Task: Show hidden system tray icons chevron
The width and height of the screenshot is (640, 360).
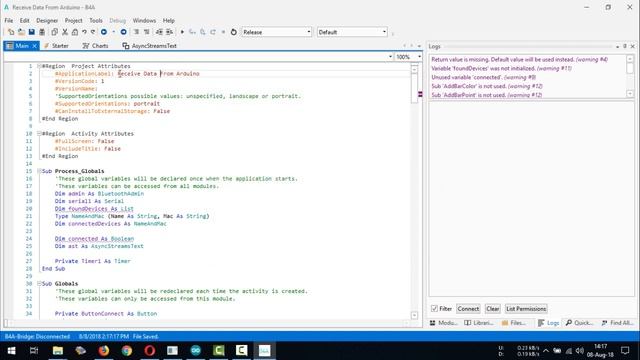Action: [546, 351]
